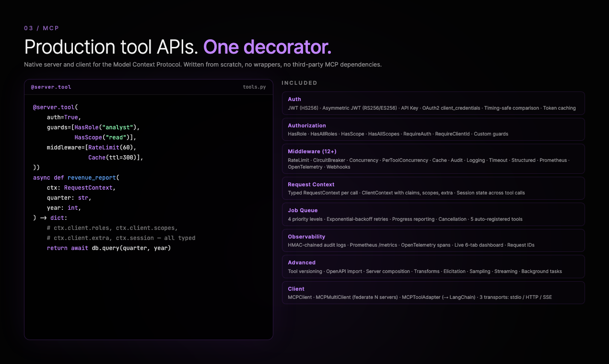Screen dimensions: 609x364
Task: Click the 'INCLUDED' section header
Action: tap(299, 83)
